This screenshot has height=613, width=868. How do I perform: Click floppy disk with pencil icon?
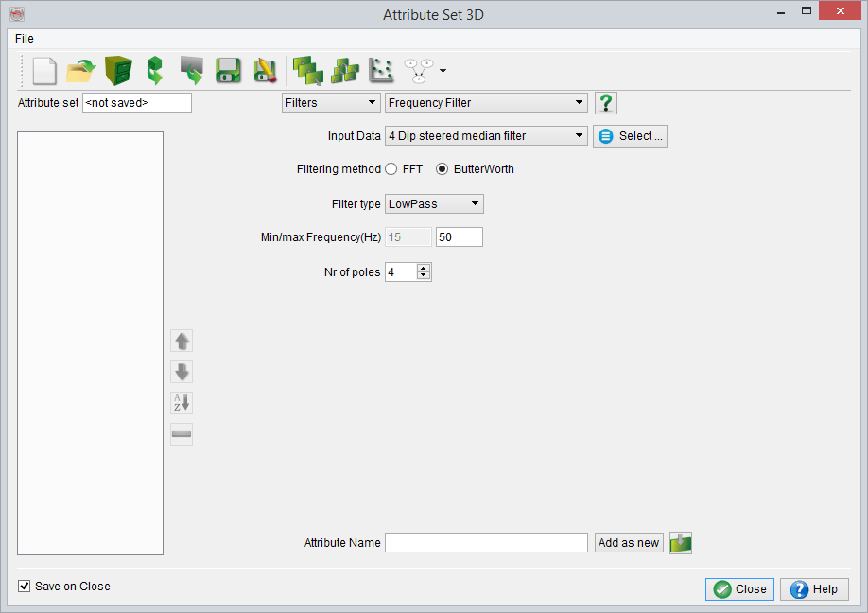click(265, 71)
